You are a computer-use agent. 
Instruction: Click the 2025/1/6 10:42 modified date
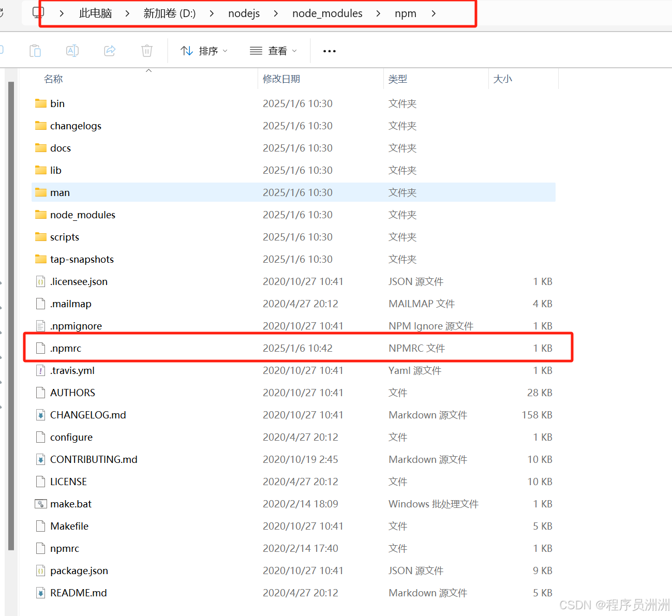pos(297,348)
